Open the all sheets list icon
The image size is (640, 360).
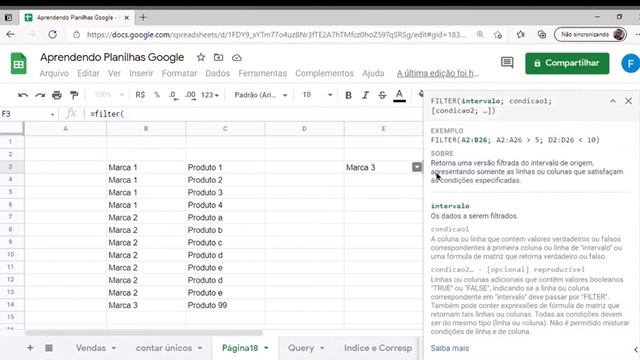pos(49,348)
